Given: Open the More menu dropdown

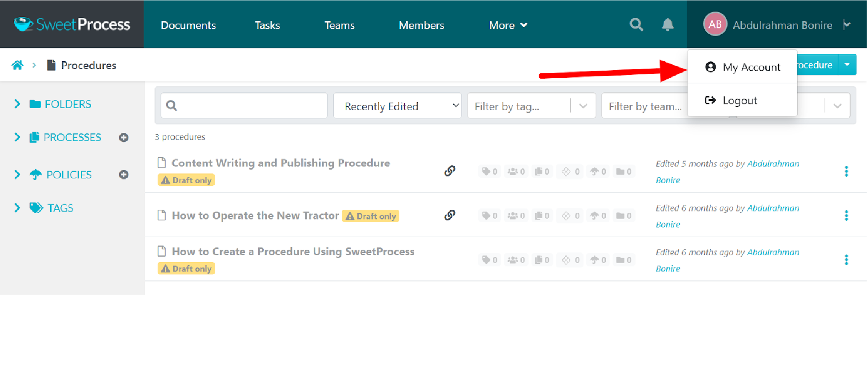Looking at the screenshot, I should click(x=508, y=25).
